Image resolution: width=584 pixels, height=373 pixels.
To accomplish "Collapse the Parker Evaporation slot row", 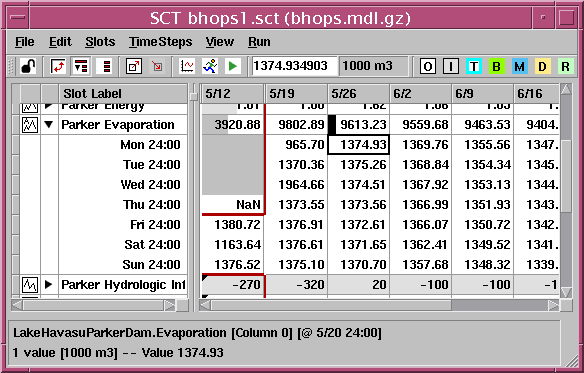I will pos(49,124).
